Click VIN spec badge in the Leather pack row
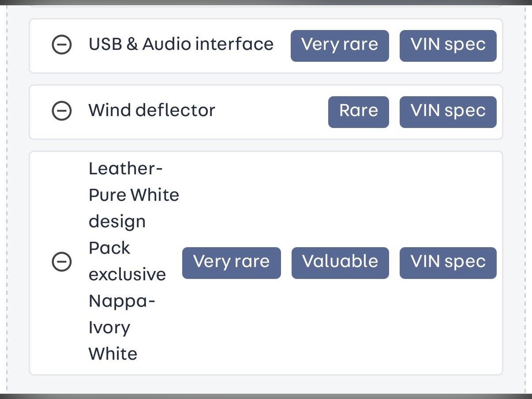The height and width of the screenshot is (399, 532). 448,262
